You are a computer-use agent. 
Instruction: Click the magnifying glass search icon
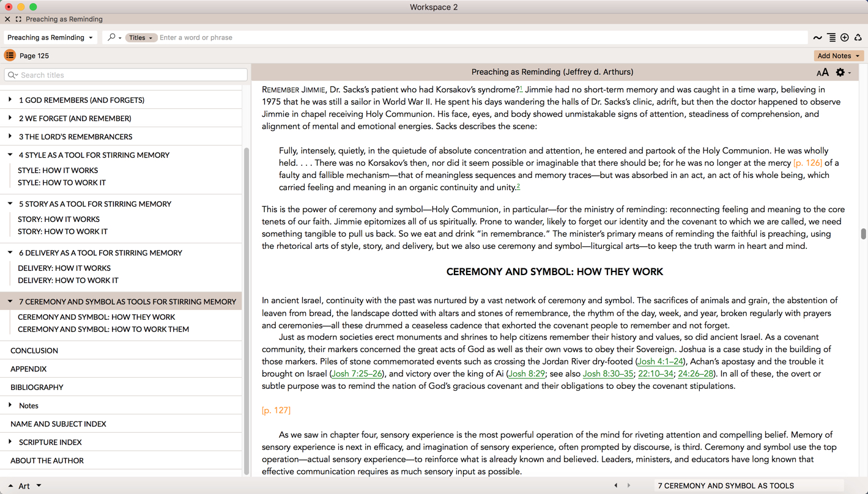coord(112,37)
